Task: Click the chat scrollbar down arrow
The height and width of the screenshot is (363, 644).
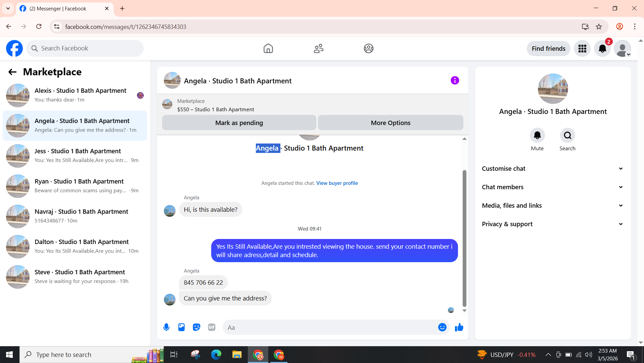Action: tap(464, 311)
